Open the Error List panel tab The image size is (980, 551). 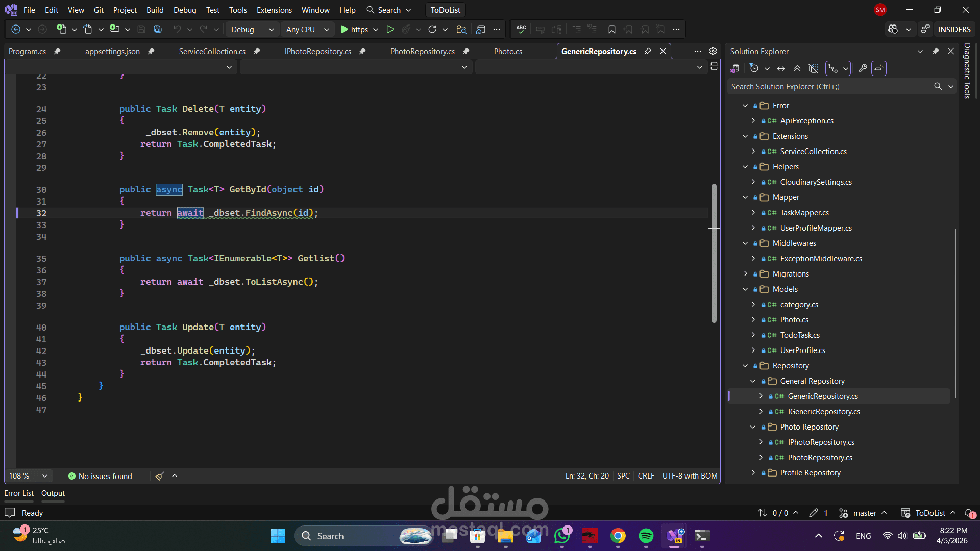[19, 493]
